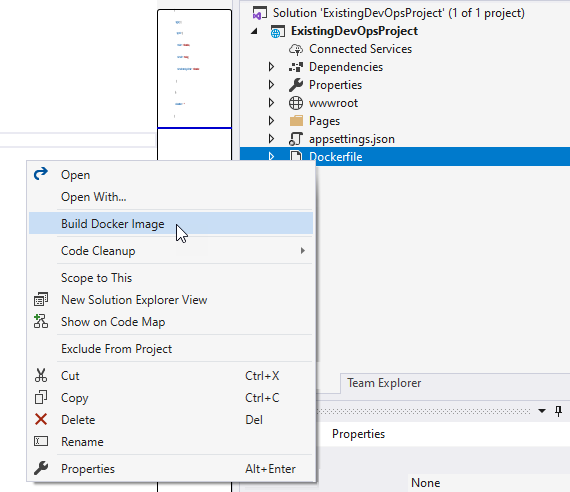Select Copy in the context menu
The width and height of the screenshot is (570, 492).
(171, 398)
